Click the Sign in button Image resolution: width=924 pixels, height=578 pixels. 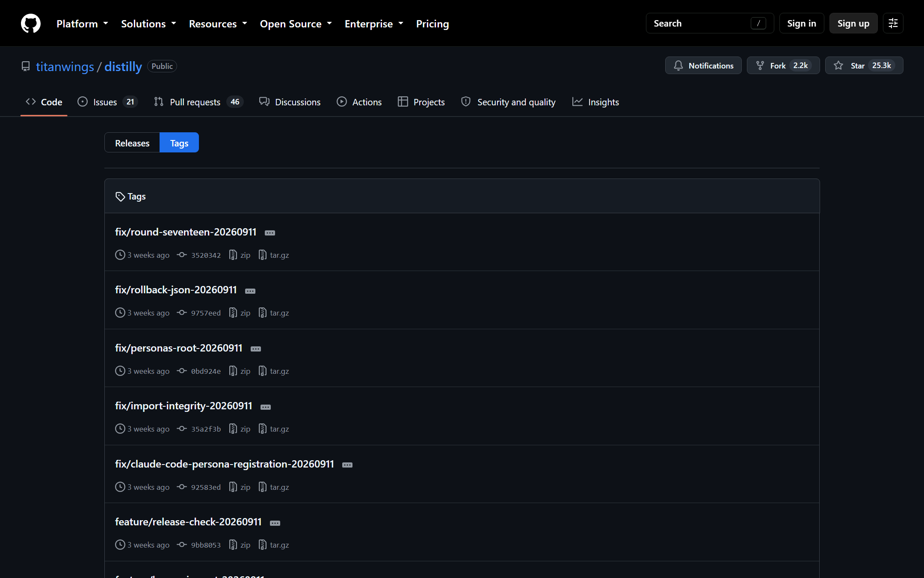801,23
